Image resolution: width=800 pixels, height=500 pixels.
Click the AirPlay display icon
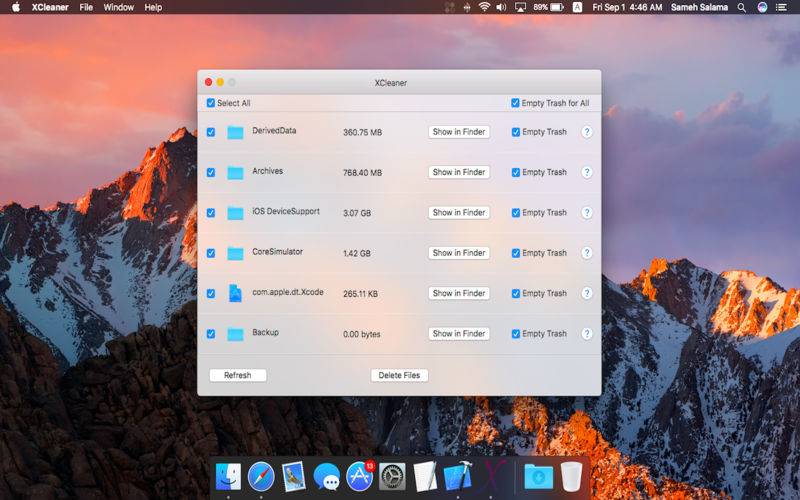tap(520, 7)
